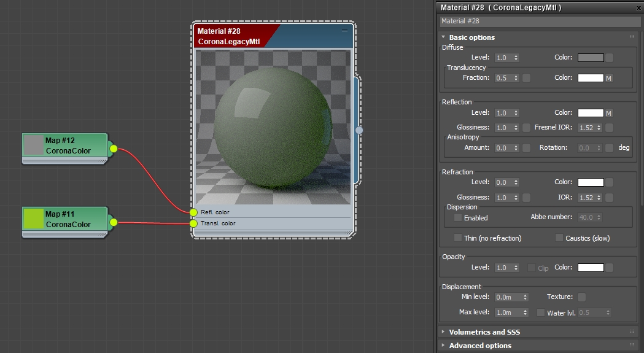Click refraction IOR map slot button

(610, 198)
